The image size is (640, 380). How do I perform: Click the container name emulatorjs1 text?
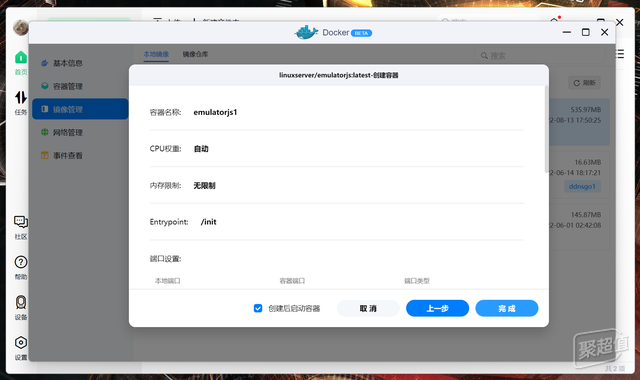(x=215, y=112)
